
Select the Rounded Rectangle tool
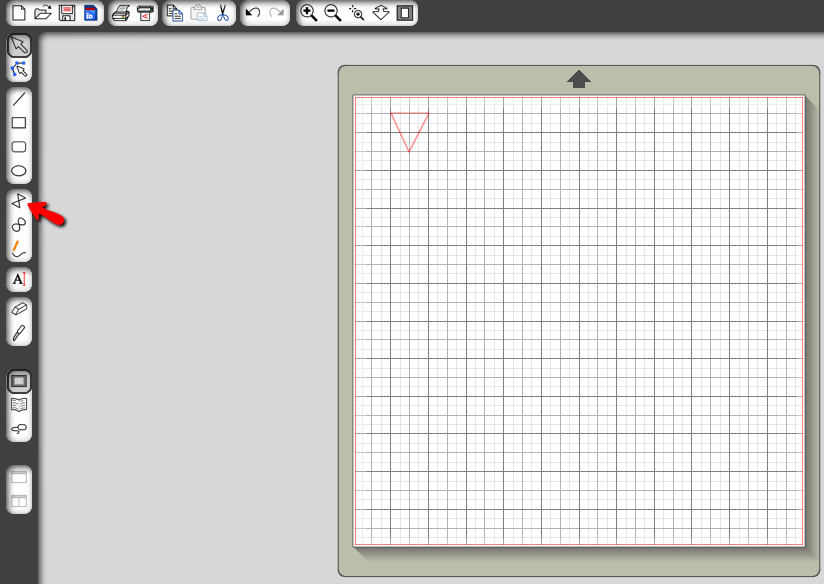tap(19, 147)
